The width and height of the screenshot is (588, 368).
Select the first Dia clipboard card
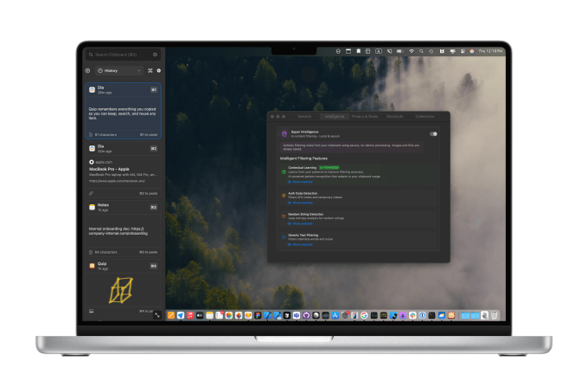click(x=123, y=111)
